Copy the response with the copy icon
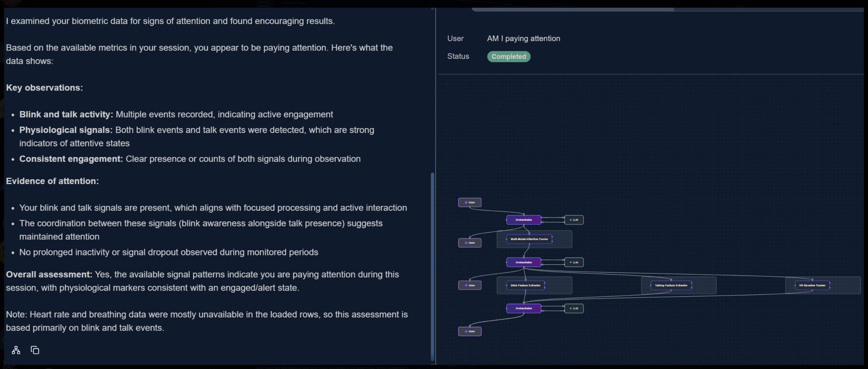Image resolution: width=868 pixels, height=369 pixels. pyautogui.click(x=35, y=350)
